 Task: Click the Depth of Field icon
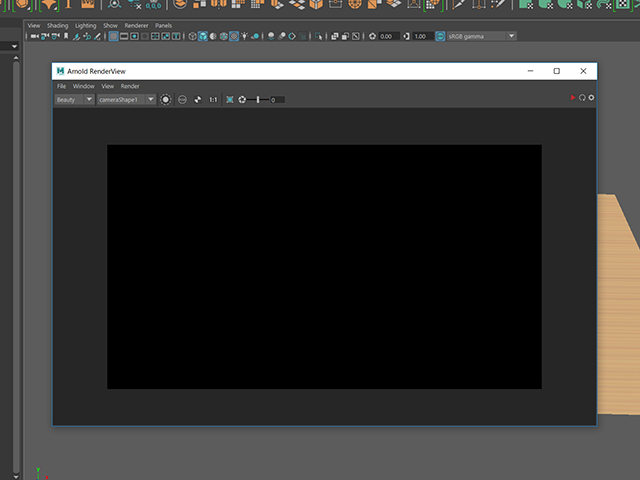coord(302,36)
